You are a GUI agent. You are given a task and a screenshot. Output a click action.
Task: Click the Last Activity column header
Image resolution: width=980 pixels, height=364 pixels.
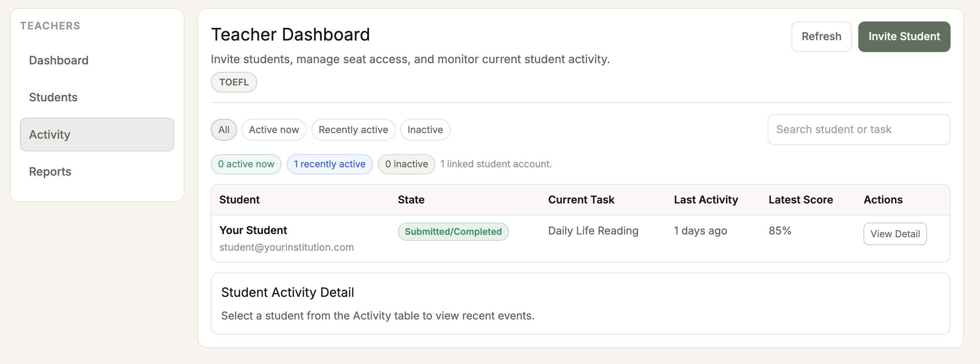tap(706, 199)
